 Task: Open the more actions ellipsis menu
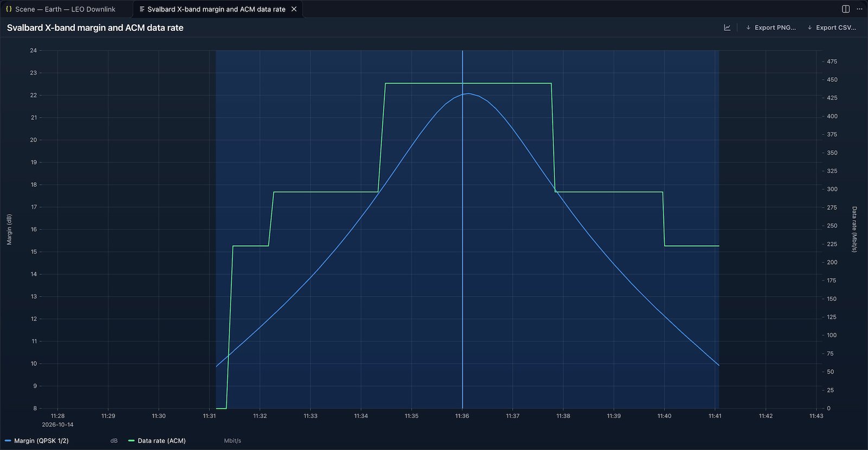pos(859,9)
